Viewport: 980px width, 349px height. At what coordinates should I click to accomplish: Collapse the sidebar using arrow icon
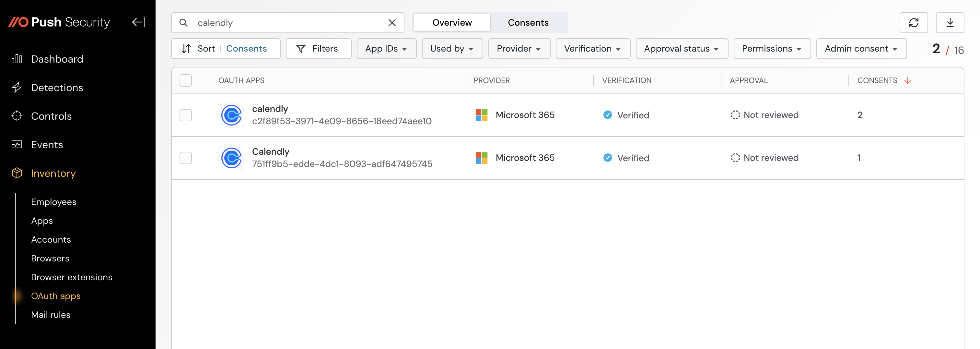139,22
